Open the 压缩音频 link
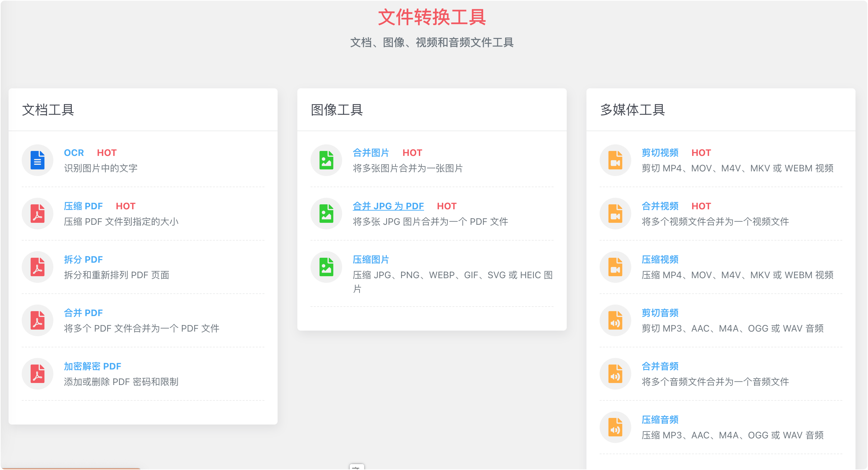The height and width of the screenshot is (470, 868). tap(660, 420)
